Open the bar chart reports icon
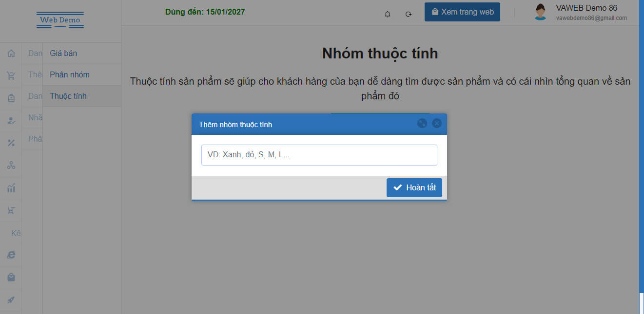Image resolution: width=644 pixels, height=314 pixels. coord(11,188)
